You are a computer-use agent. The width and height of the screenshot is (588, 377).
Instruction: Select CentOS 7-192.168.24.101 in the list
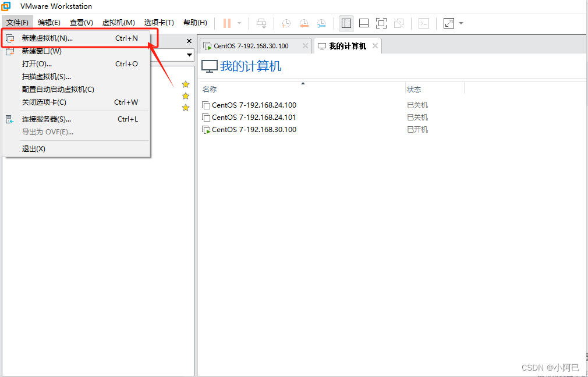(254, 118)
